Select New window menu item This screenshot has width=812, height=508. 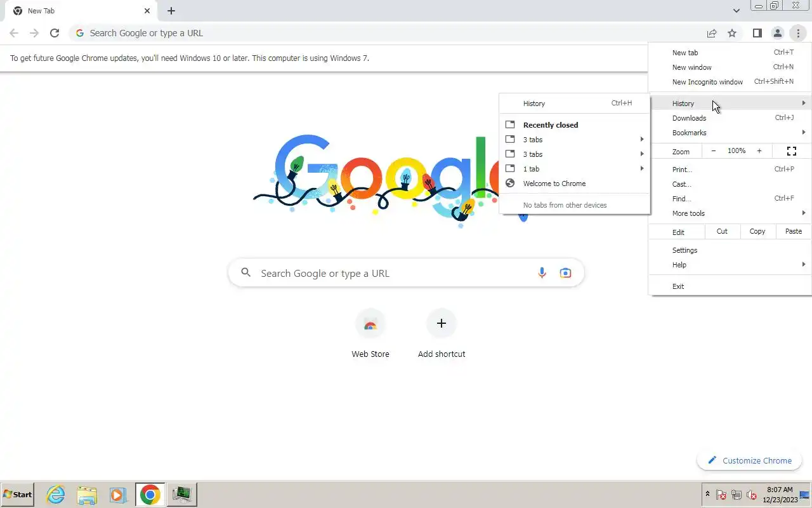[x=730, y=67]
